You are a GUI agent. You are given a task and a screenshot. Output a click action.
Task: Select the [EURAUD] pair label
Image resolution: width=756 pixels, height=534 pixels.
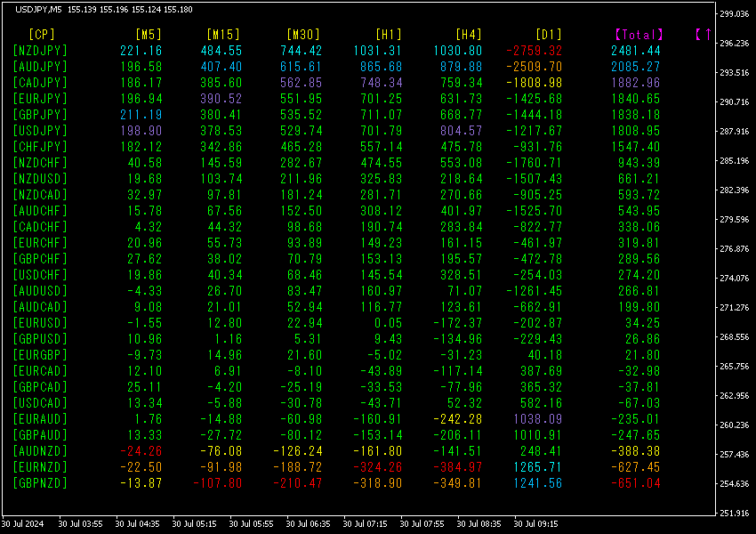point(40,419)
